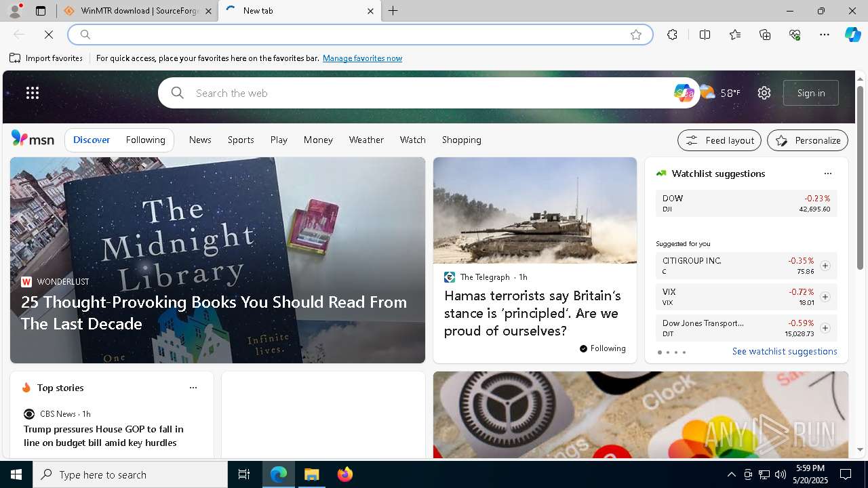The image size is (868, 488).
Task: Open the News menu item
Action: pos(200,140)
